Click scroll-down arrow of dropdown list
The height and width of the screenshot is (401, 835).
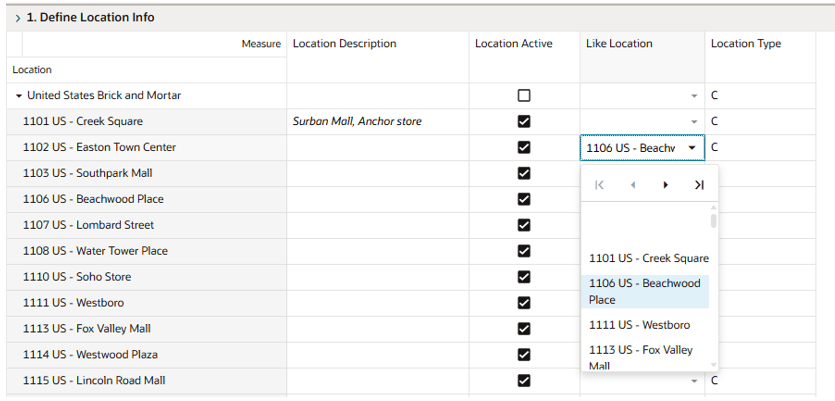[x=714, y=365]
